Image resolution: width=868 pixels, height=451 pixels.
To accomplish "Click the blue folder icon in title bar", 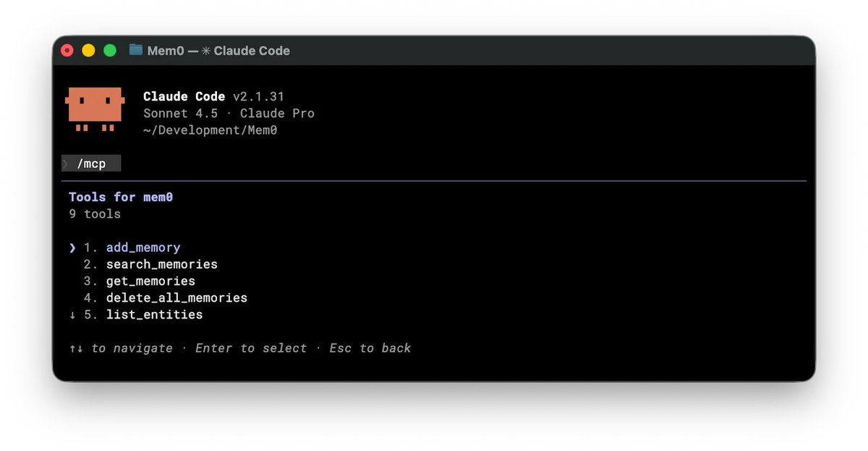I will pos(136,50).
